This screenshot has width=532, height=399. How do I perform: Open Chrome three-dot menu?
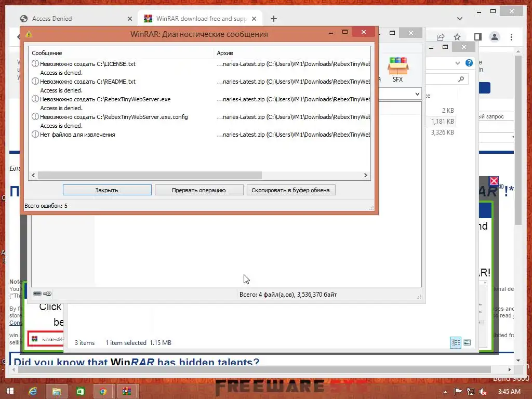point(511,37)
